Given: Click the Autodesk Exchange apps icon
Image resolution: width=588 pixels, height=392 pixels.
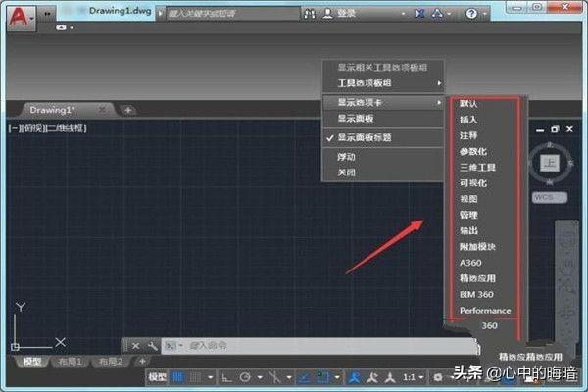Looking at the screenshot, I should pos(415,15).
